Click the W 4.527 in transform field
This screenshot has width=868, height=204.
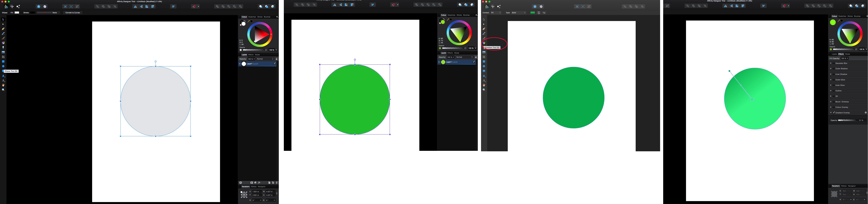click(x=271, y=192)
